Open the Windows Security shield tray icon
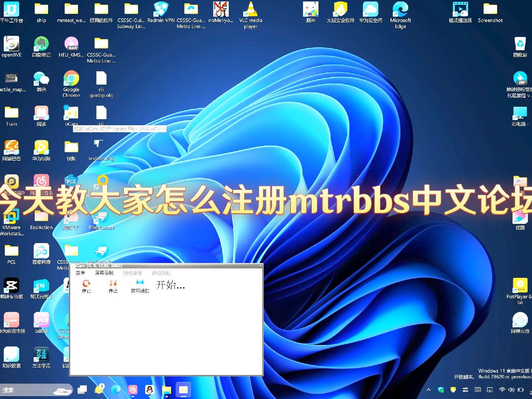The image size is (532, 399). (x=441, y=389)
